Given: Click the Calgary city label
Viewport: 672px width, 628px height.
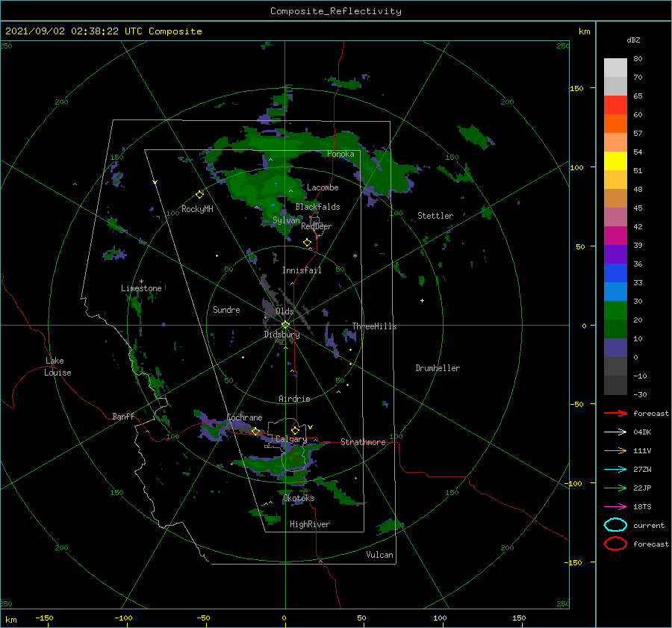Looking at the screenshot, I should pyautogui.click(x=291, y=439).
